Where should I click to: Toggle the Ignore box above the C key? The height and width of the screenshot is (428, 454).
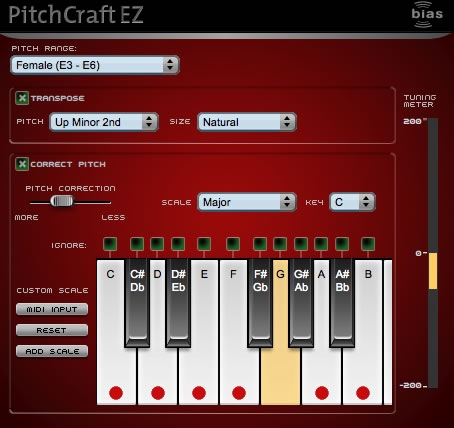click(110, 244)
